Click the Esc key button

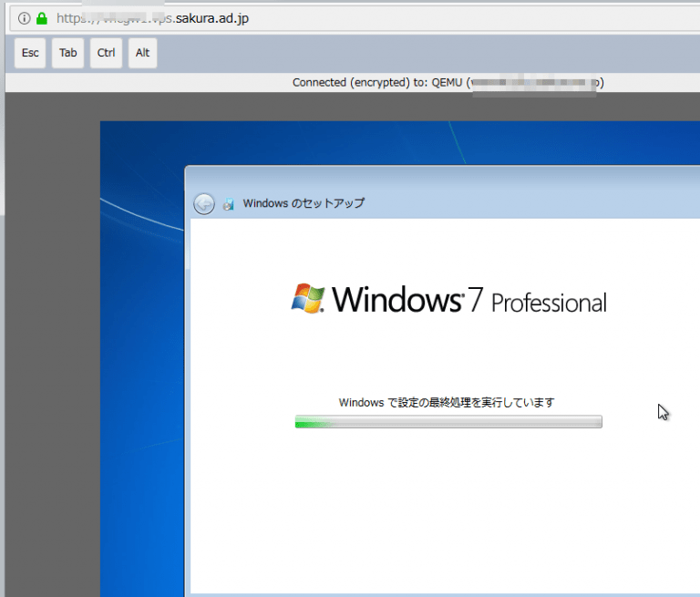point(30,53)
